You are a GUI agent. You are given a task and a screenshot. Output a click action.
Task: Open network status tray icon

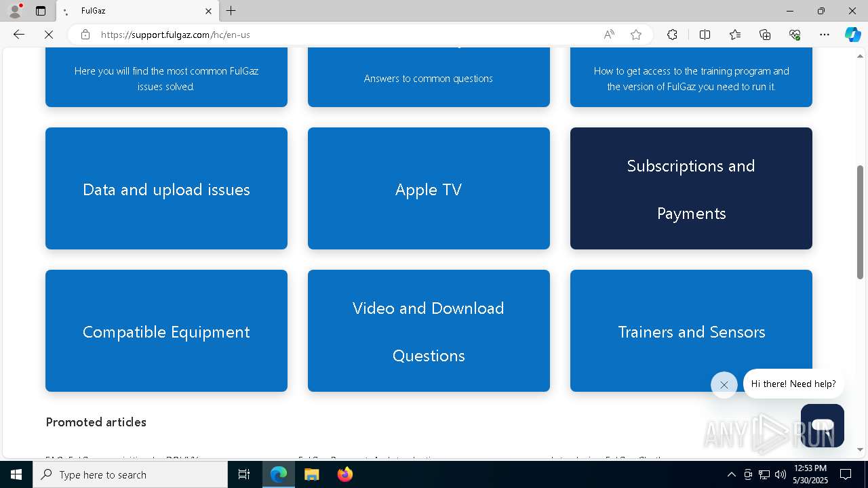click(764, 474)
